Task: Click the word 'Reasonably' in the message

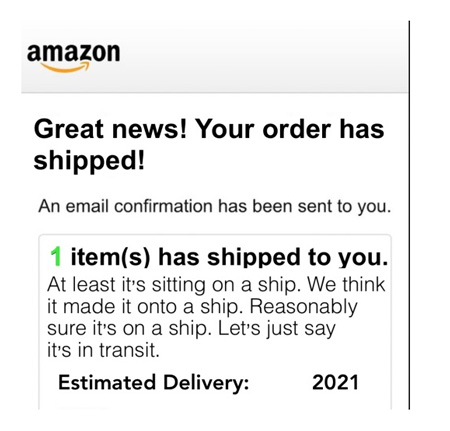Action: (303, 307)
